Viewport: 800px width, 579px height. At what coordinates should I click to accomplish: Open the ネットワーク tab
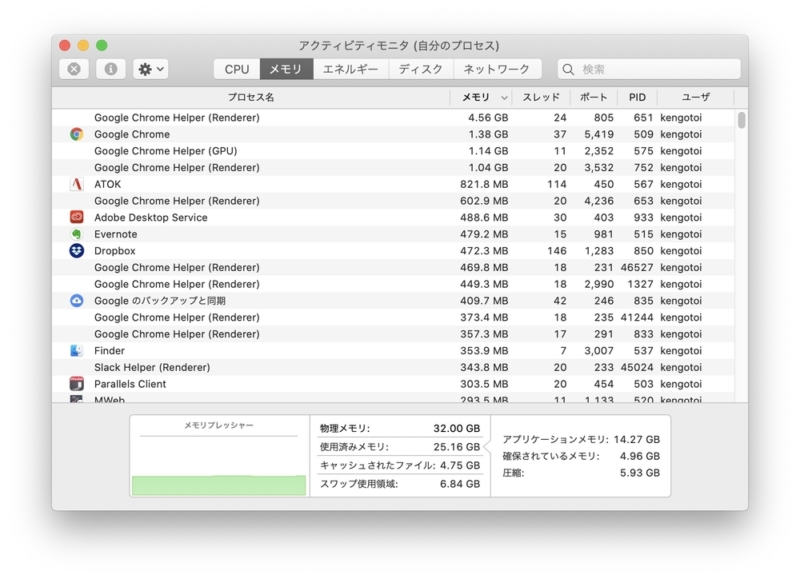point(497,69)
